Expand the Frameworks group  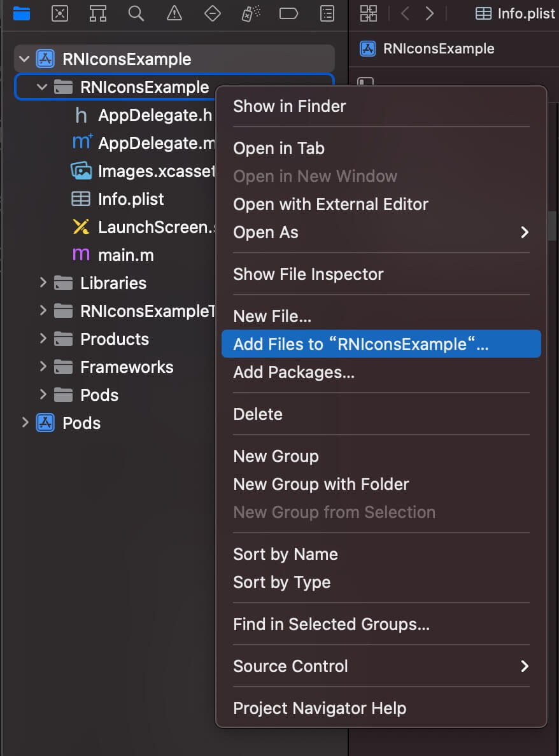pos(43,367)
